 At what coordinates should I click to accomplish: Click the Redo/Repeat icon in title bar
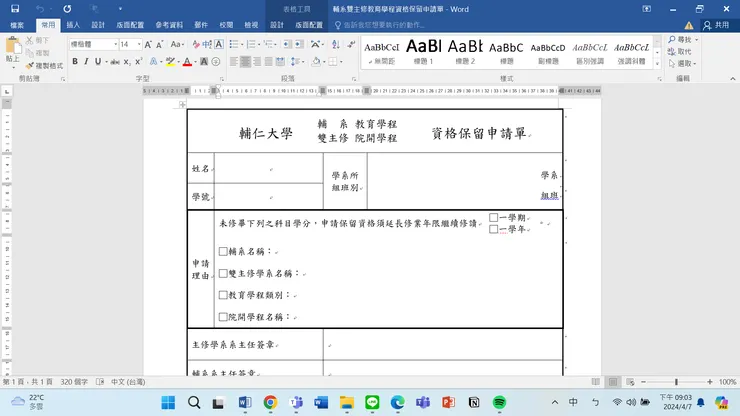(67, 8)
